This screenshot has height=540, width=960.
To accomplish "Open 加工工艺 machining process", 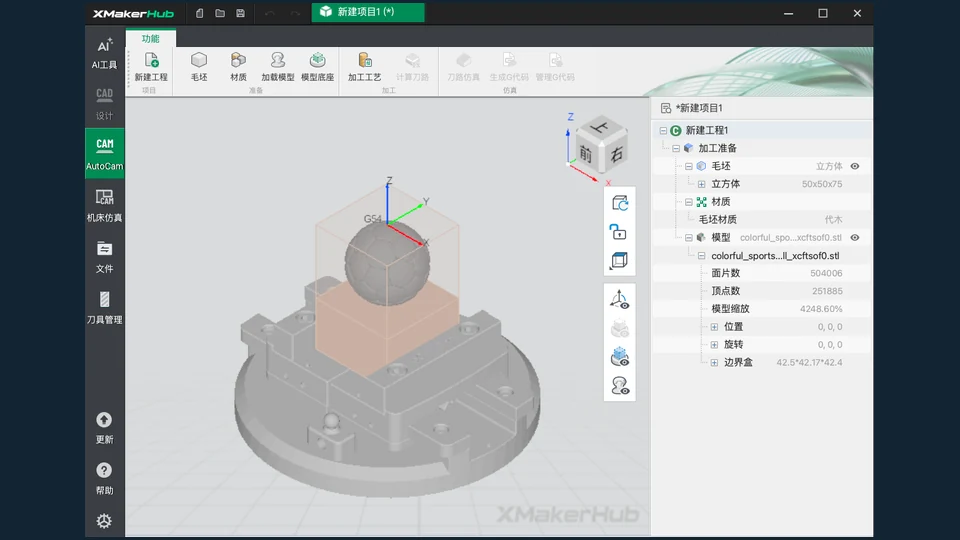I will point(364,67).
